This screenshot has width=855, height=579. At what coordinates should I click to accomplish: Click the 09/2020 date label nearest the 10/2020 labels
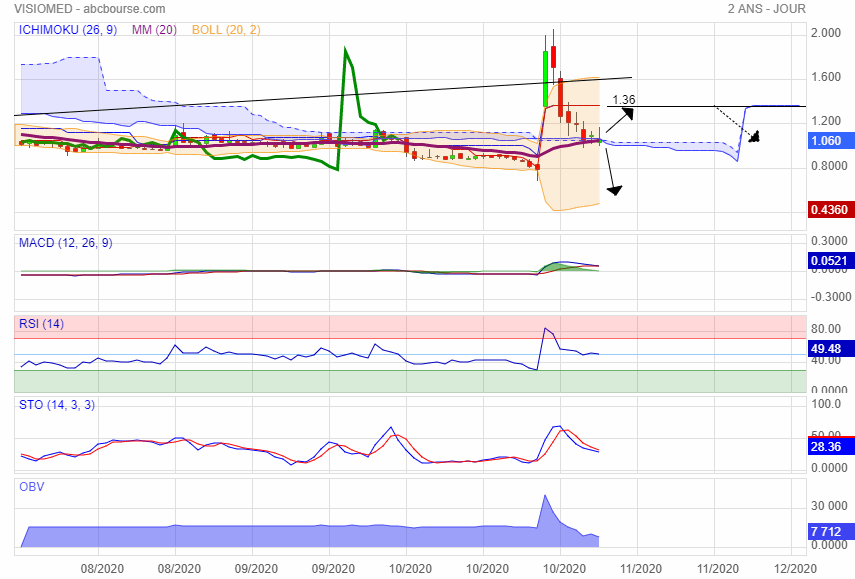point(333,569)
